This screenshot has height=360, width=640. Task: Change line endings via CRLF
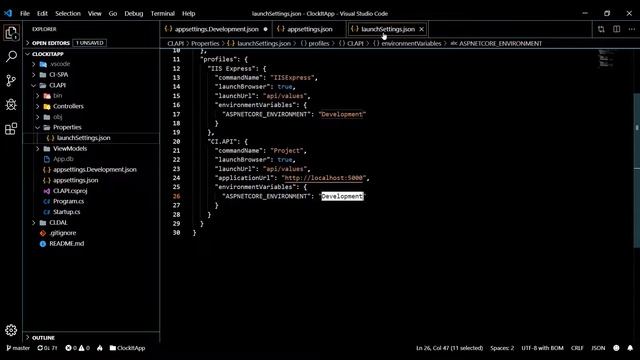(577, 348)
